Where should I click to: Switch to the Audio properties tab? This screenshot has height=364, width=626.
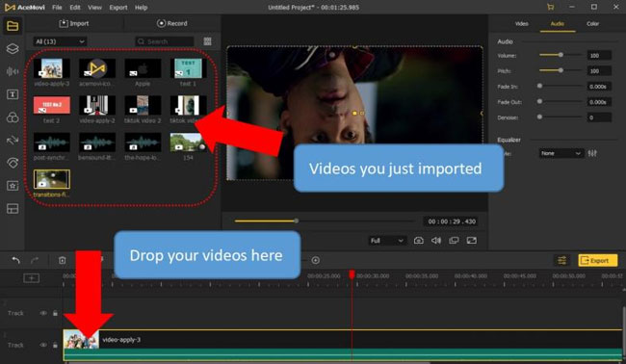coord(558,23)
